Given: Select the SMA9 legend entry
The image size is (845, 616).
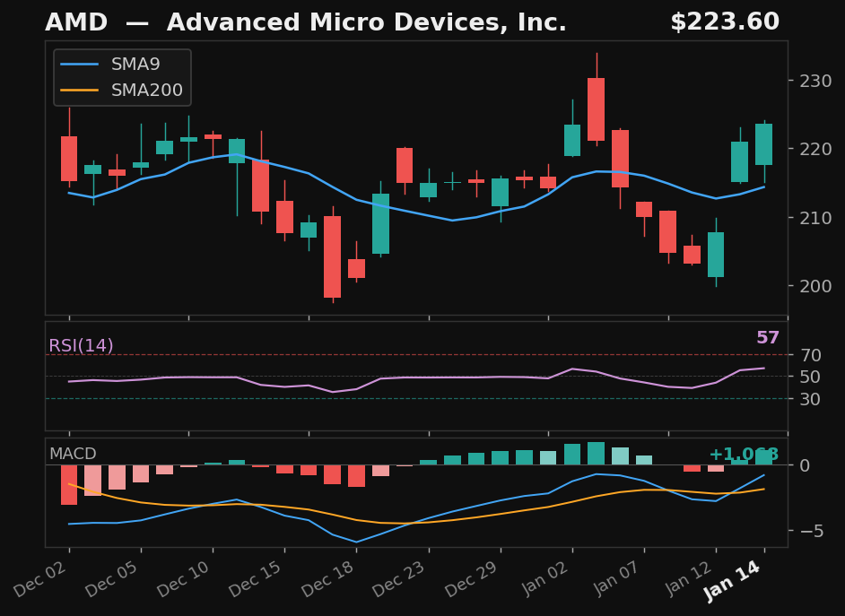Looking at the screenshot, I should [110, 64].
